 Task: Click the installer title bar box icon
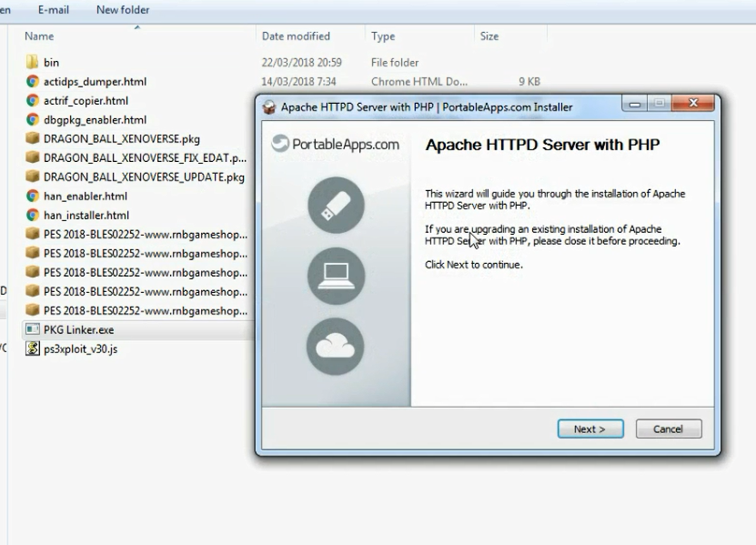(x=269, y=107)
